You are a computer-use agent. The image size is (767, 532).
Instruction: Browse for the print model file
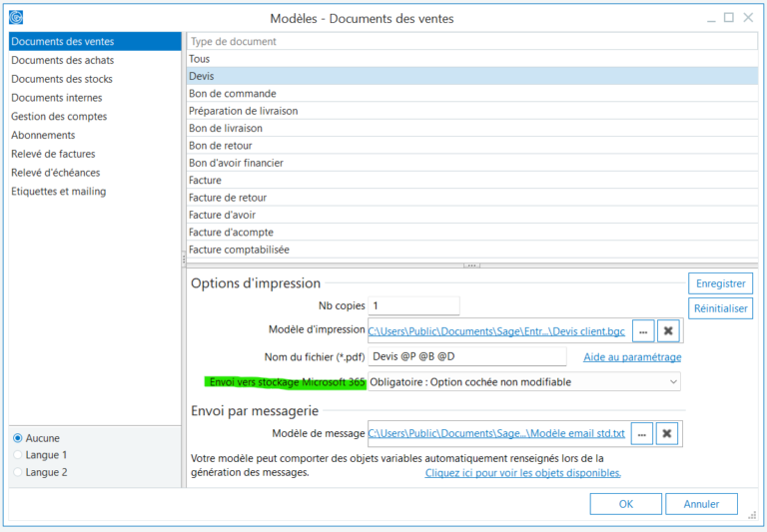pos(643,331)
